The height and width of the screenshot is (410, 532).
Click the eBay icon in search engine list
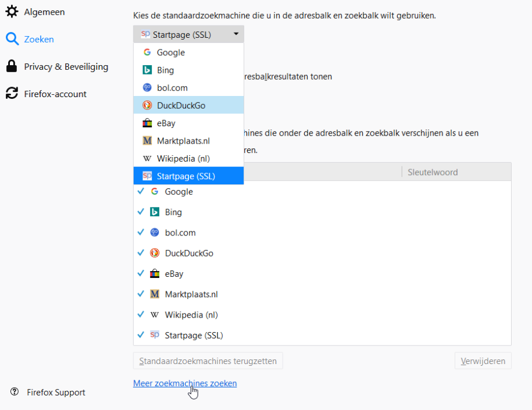155,274
